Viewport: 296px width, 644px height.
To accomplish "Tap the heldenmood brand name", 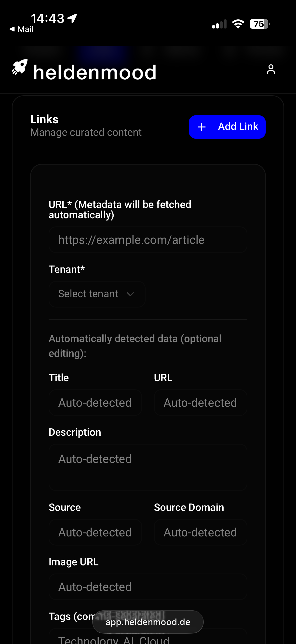I will (x=95, y=72).
